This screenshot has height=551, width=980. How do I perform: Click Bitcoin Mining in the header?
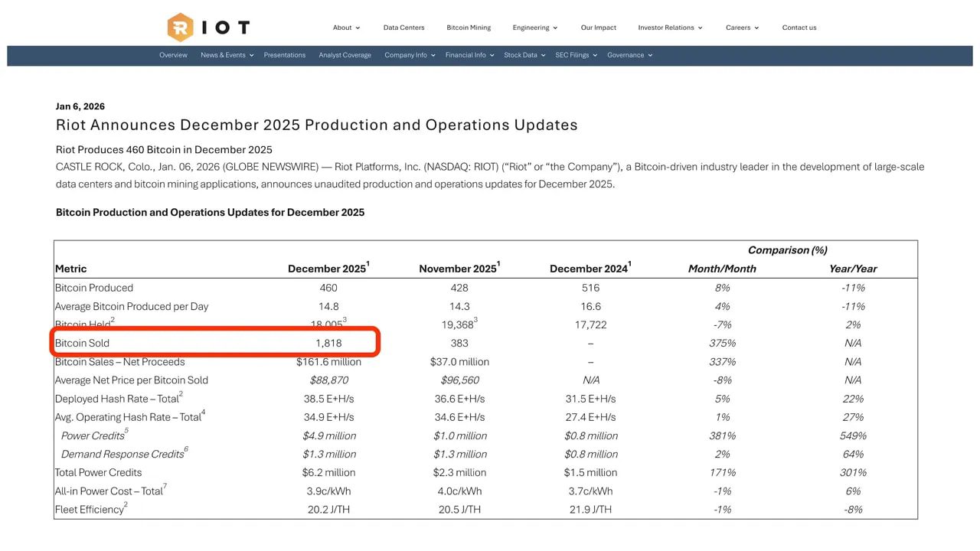tap(469, 27)
